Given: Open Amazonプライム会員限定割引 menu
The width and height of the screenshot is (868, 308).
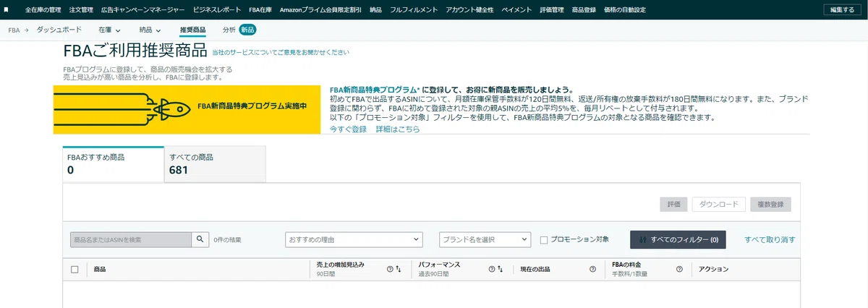Looking at the screenshot, I should click(320, 10).
